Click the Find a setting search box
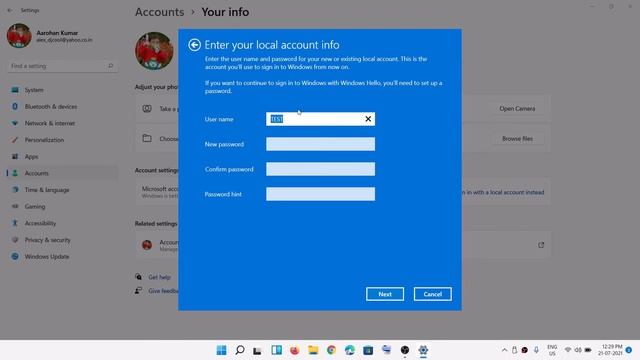Image resolution: width=640 pixels, height=360 pixels. (x=62, y=66)
